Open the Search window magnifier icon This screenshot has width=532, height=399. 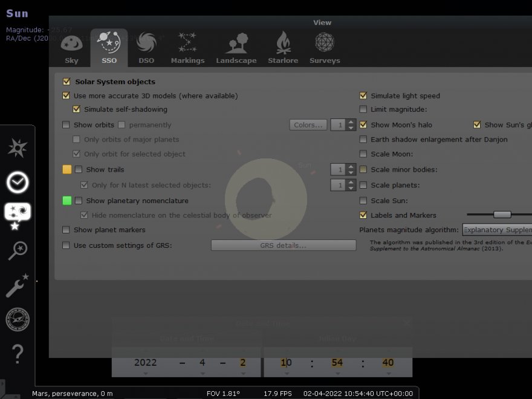click(18, 250)
